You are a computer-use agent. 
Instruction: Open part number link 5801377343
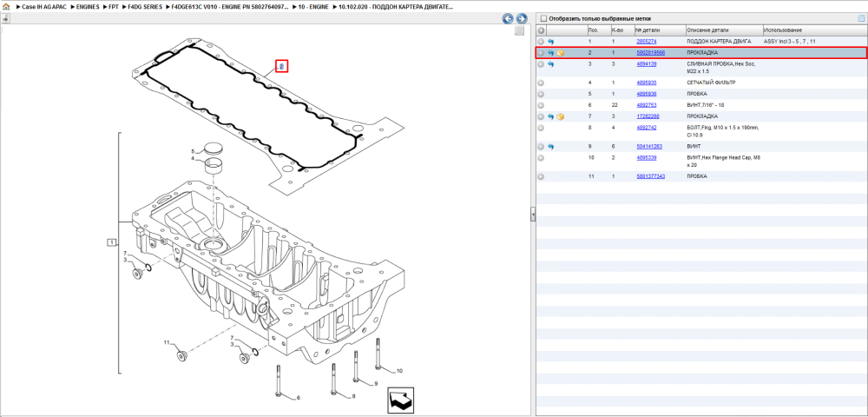point(650,176)
